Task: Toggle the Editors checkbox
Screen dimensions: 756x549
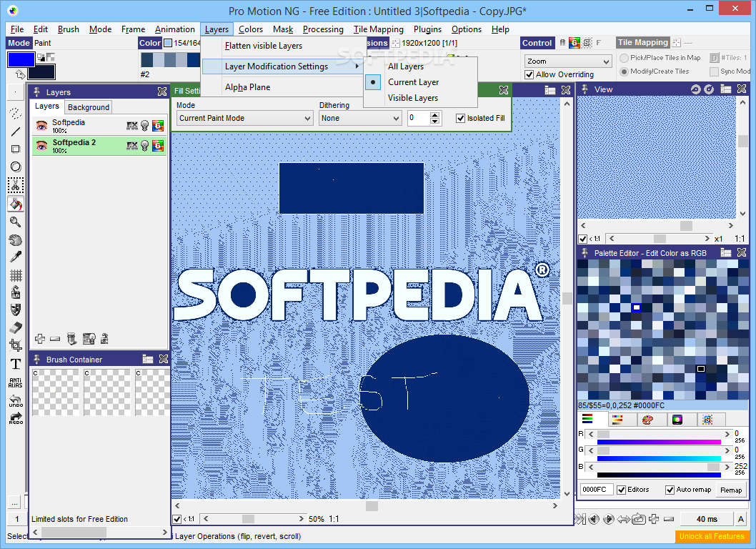Action: (x=621, y=490)
